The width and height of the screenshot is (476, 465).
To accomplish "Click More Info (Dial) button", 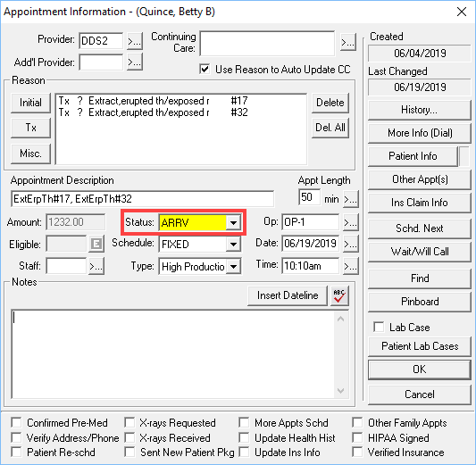I will click(419, 133).
